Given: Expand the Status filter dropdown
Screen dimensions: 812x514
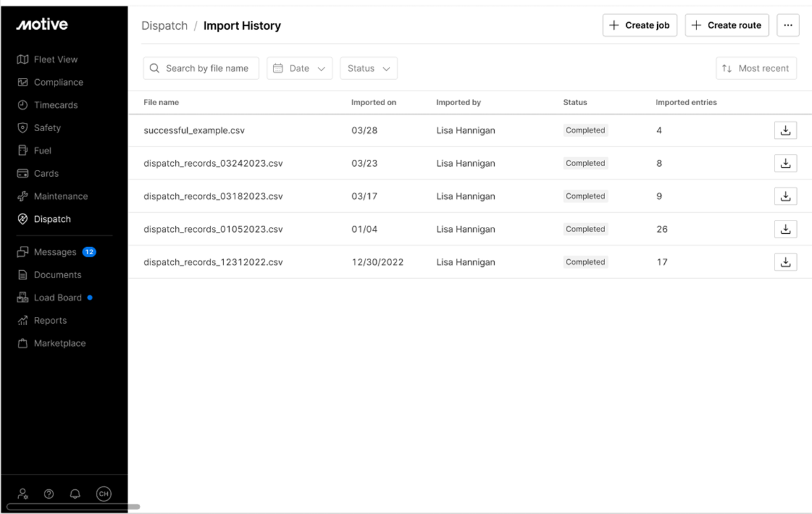Looking at the screenshot, I should [x=369, y=68].
